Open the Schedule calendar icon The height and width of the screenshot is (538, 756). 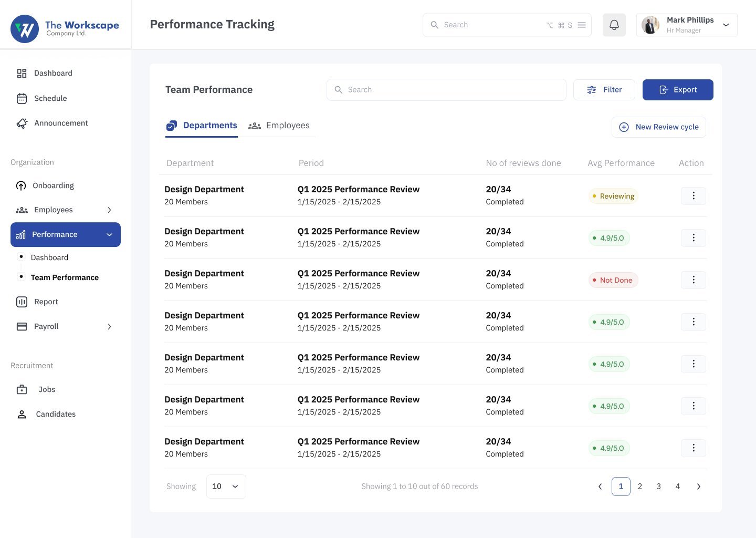point(22,98)
